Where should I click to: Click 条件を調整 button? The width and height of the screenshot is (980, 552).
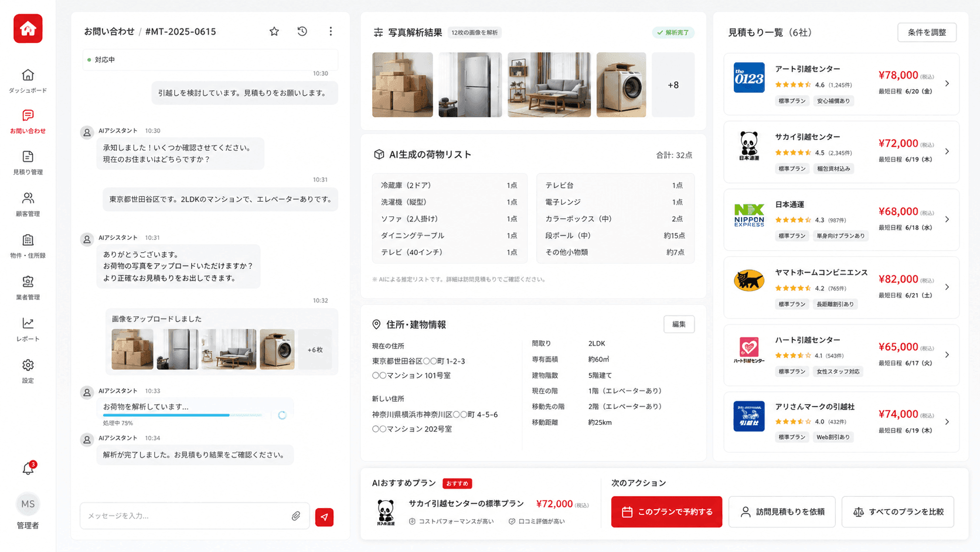pos(927,33)
